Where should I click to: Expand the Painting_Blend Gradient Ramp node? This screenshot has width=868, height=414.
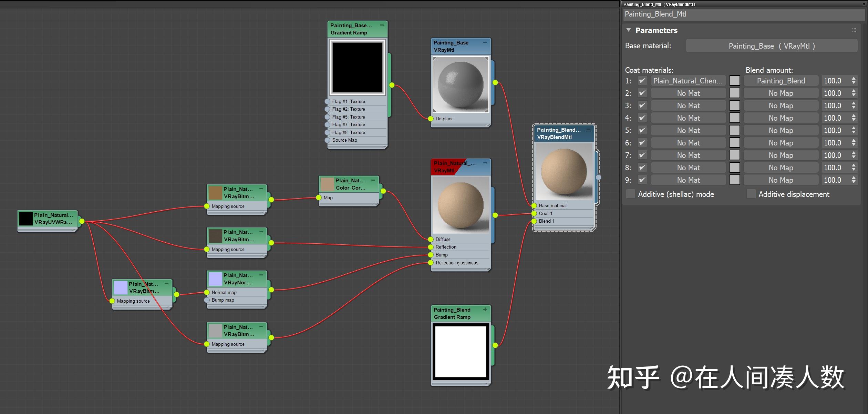[x=486, y=310]
